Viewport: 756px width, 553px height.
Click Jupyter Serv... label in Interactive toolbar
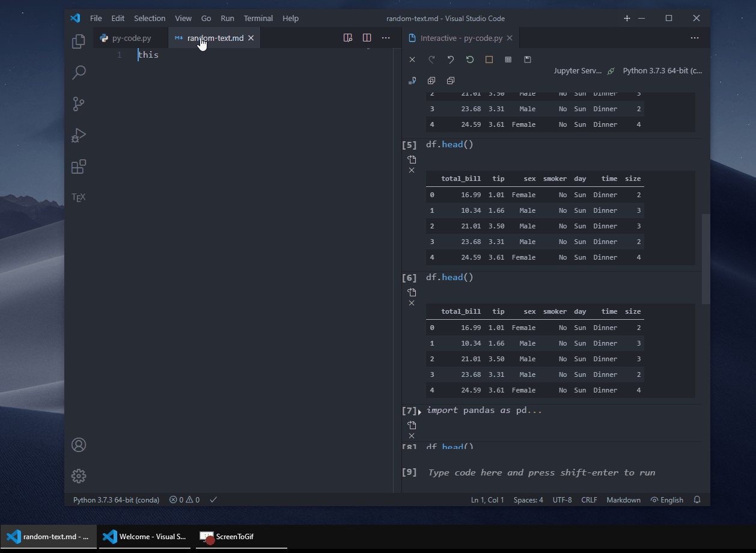pos(578,71)
